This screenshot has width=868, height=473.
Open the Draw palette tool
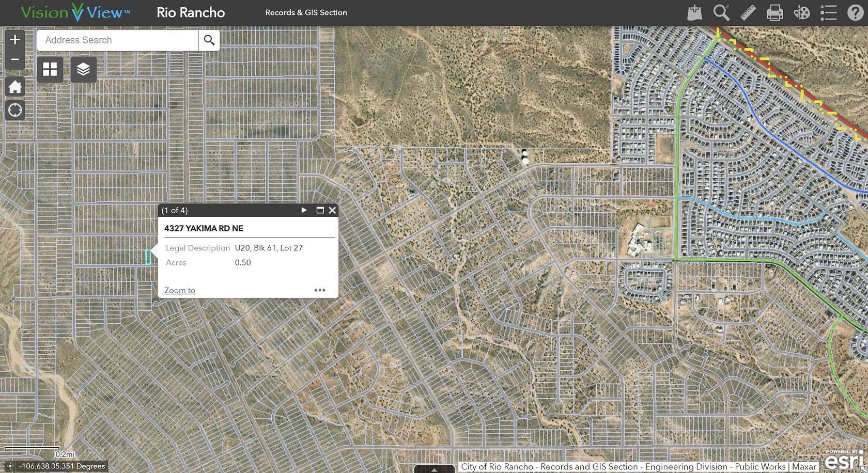(x=801, y=12)
